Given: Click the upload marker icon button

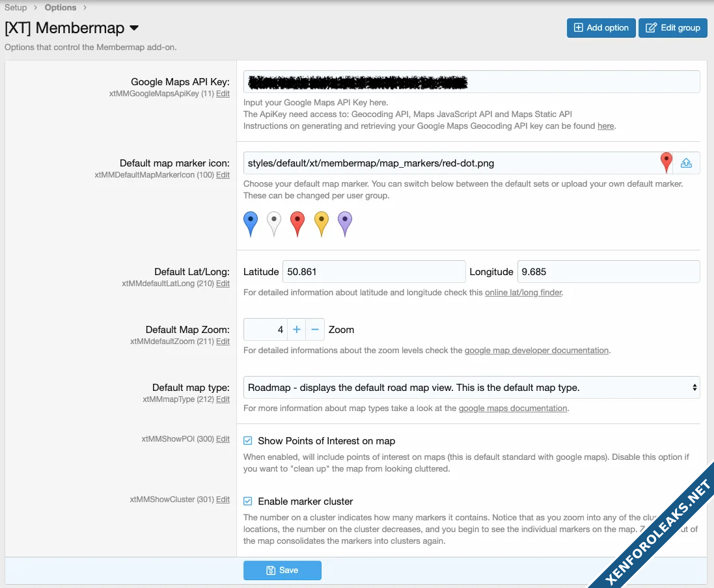Looking at the screenshot, I should [686, 163].
